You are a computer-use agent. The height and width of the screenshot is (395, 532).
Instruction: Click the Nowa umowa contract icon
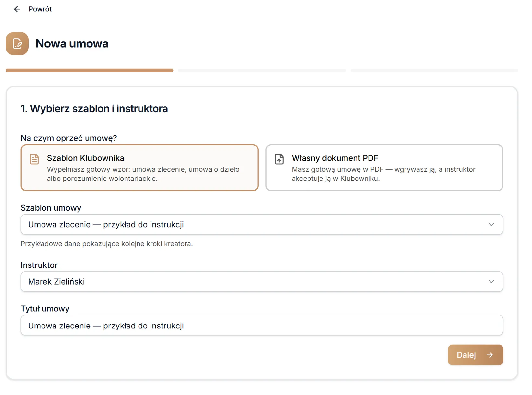17,43
